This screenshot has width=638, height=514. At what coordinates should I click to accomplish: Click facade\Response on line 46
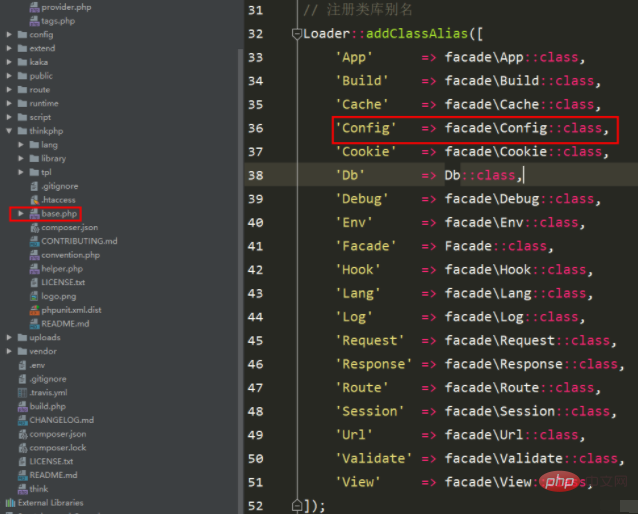click(x=504, y=364)
